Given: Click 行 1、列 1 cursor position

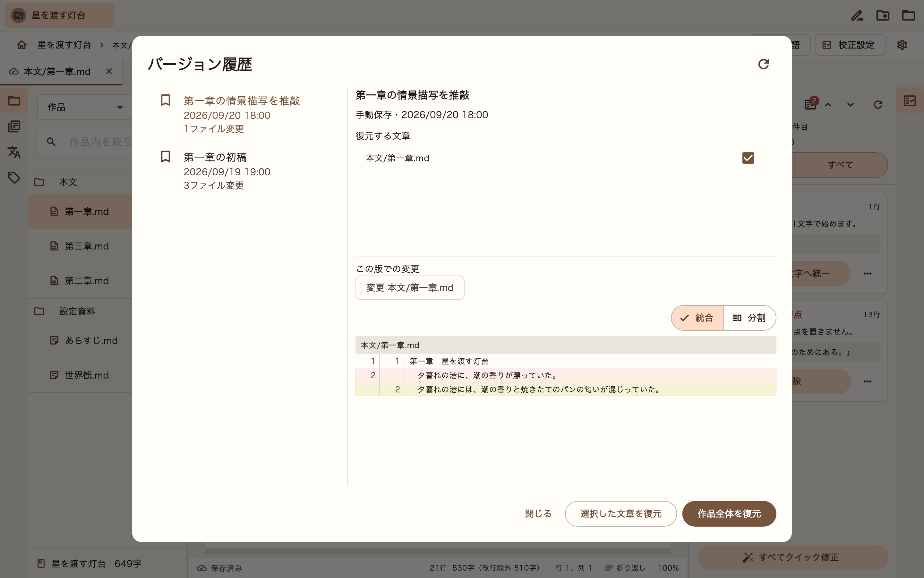Looking at the screenshot, I should [x=574, y=568].
